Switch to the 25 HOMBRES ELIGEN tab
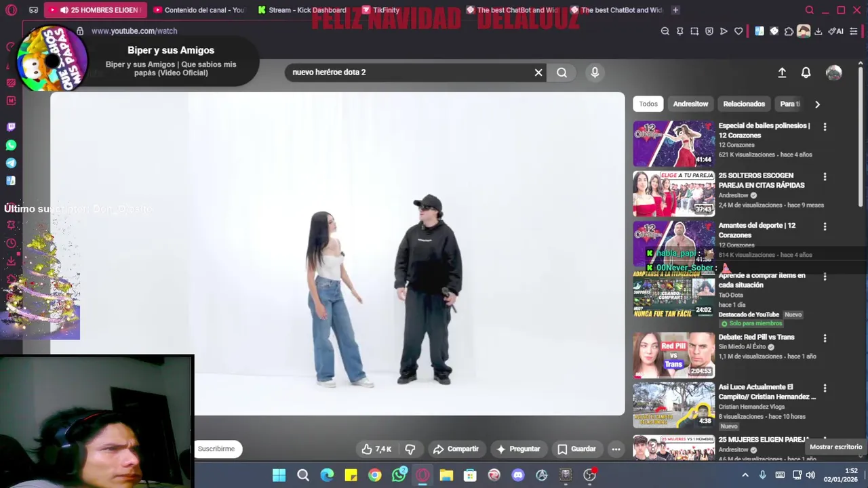Viewport: 868px width, 488px height. pos(95,10)
